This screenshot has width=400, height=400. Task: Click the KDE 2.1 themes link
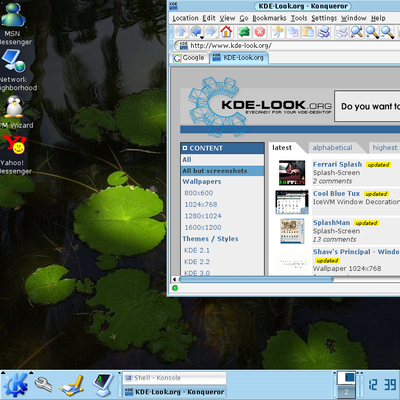pyautogui.click(x=197, y=250)
